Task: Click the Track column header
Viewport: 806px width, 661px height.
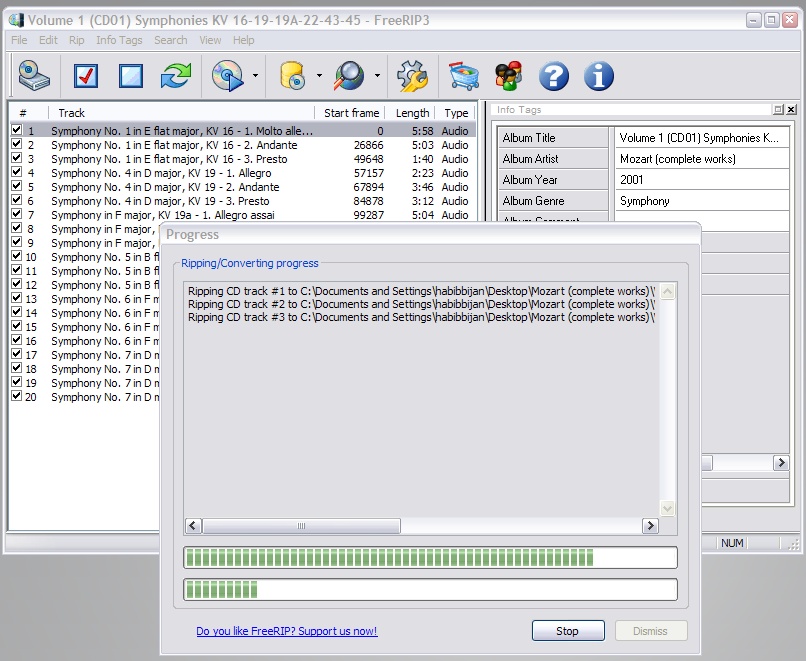Action: coord(181,113)
